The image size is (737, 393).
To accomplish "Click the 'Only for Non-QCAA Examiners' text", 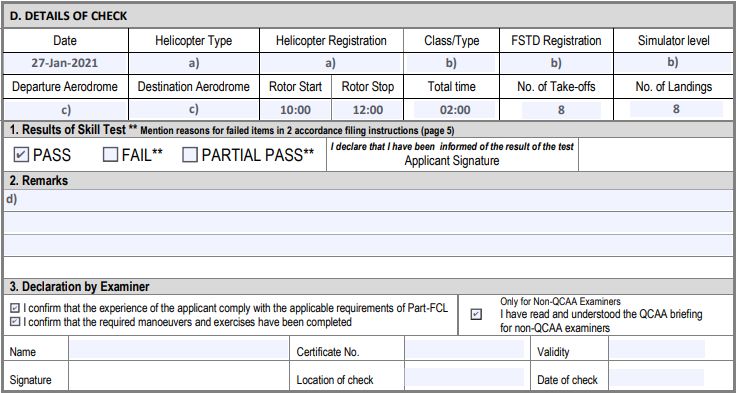I will (560, 301).
